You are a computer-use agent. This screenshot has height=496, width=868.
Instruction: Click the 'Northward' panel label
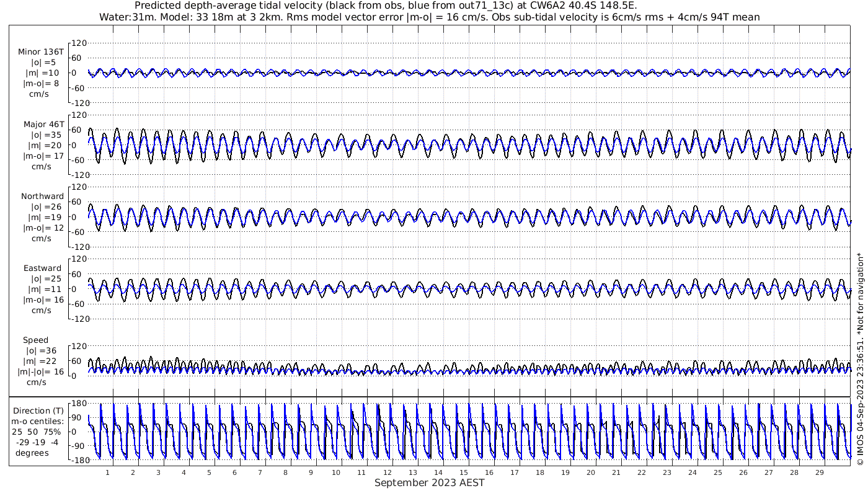click(x=42, y=196)
